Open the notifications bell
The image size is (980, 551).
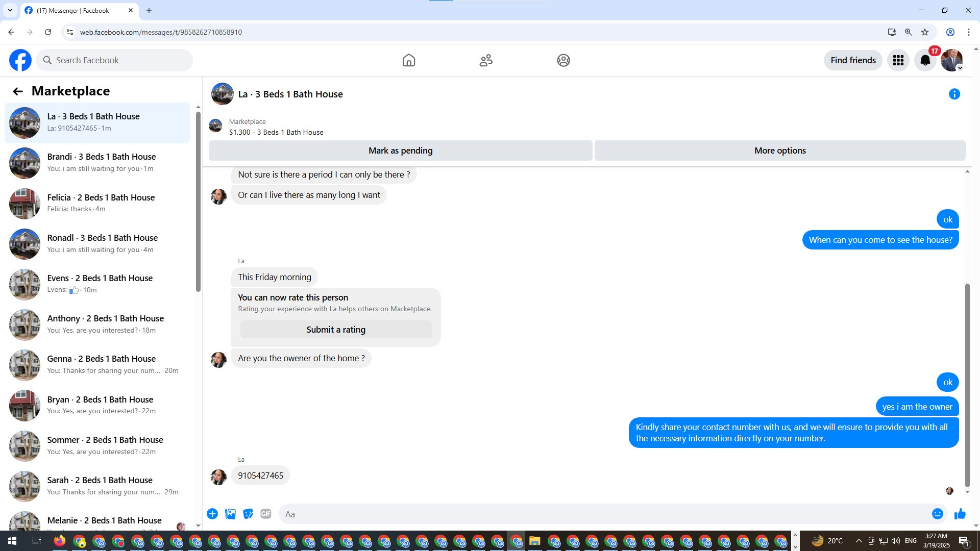coord(925,60)
